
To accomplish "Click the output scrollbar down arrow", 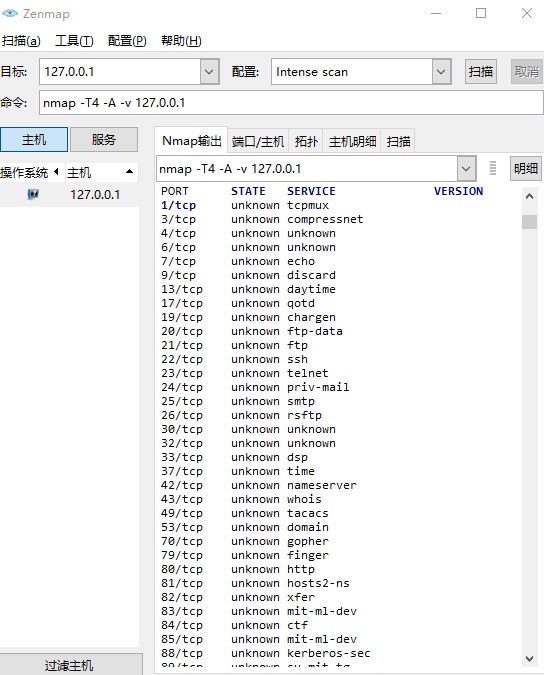I will 529,659.
